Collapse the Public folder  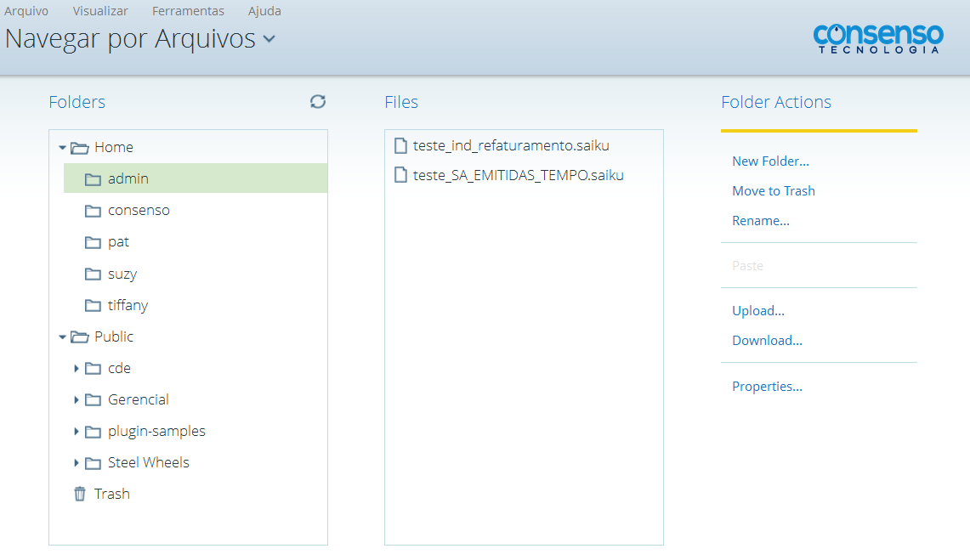pyautogui.click(x=61, y=336)
